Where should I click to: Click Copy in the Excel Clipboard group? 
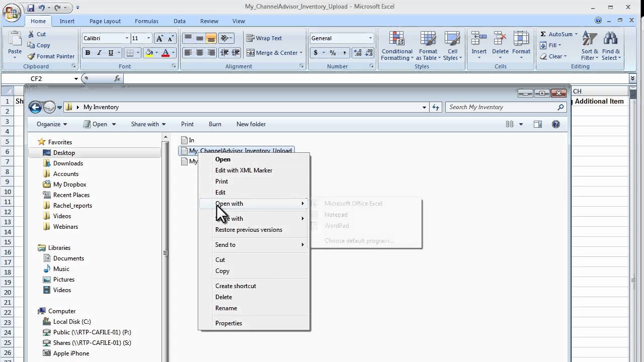[x=38, y=45]
